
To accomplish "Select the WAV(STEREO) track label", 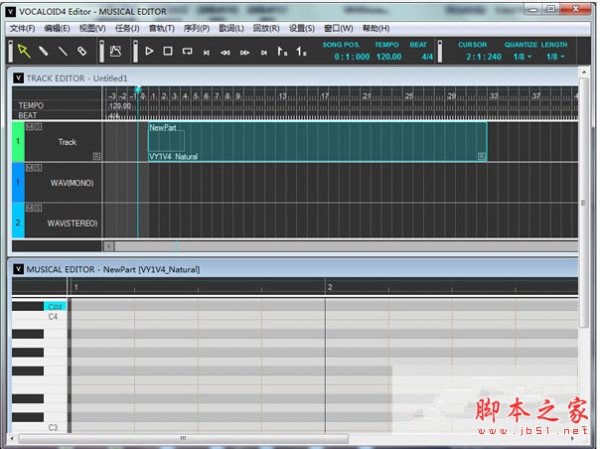I will pos(72,223).
